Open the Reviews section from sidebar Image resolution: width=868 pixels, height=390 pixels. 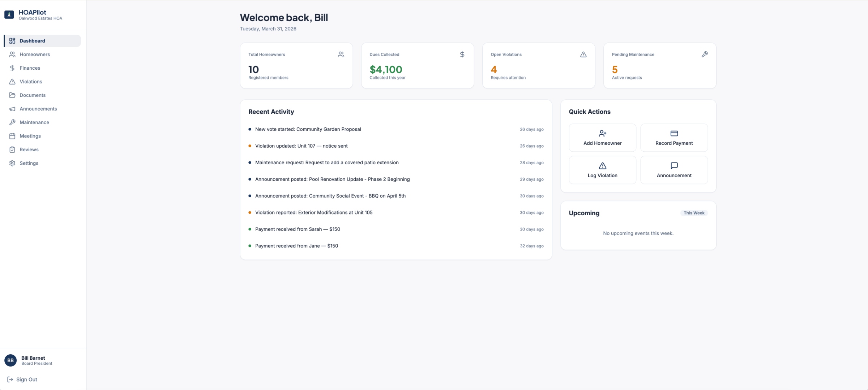[29, 149]
